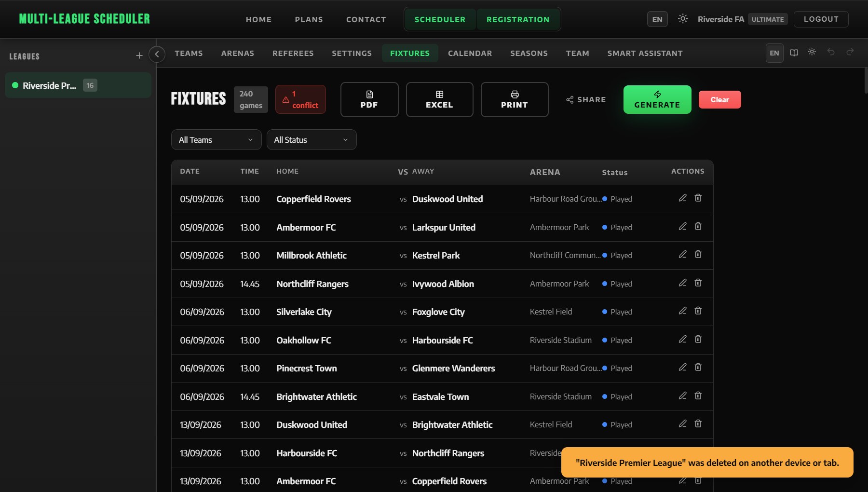This screenshot has height=492, width=868.
Task: Click the ARENA column header
Action: 545,172
